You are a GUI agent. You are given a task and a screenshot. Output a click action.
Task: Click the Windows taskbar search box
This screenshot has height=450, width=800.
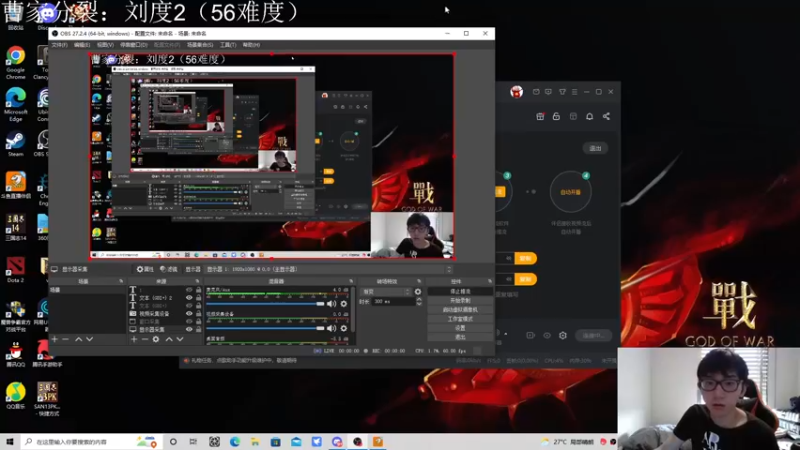pyautogui.click(x=91, y=442)
